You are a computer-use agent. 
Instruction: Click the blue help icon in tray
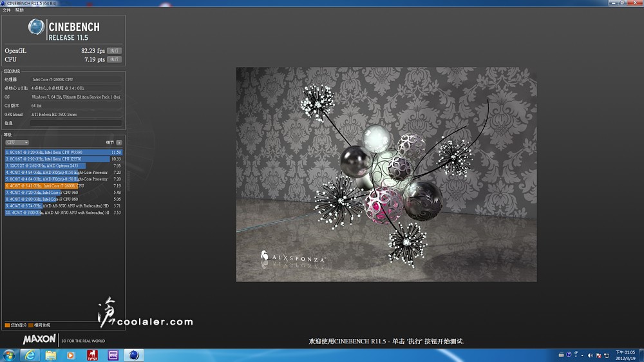[x=569, y=355]
